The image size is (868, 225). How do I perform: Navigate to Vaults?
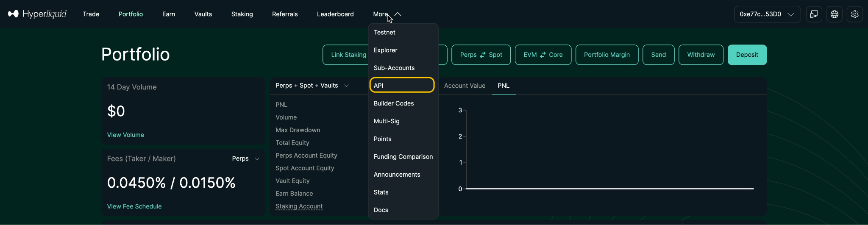pos(203,14)
